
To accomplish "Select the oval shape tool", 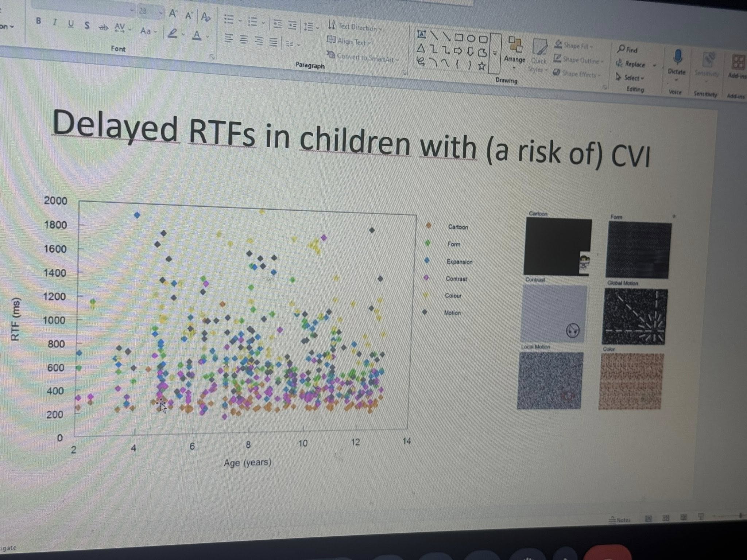I will point(471,38).
